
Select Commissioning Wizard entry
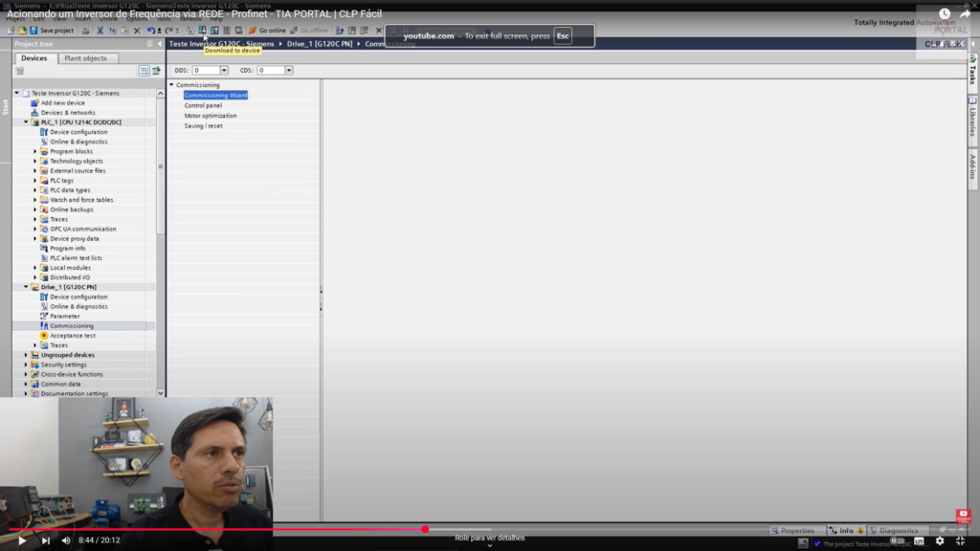(215, 95)
